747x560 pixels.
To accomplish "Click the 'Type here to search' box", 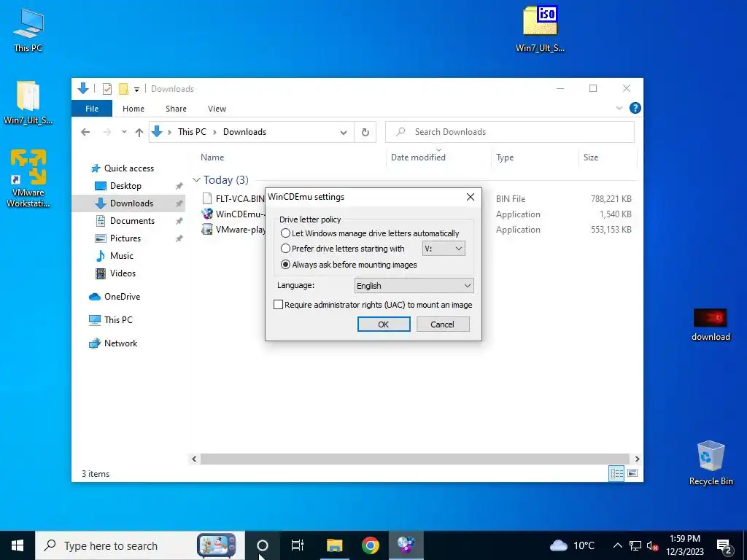I will [139, 545].
